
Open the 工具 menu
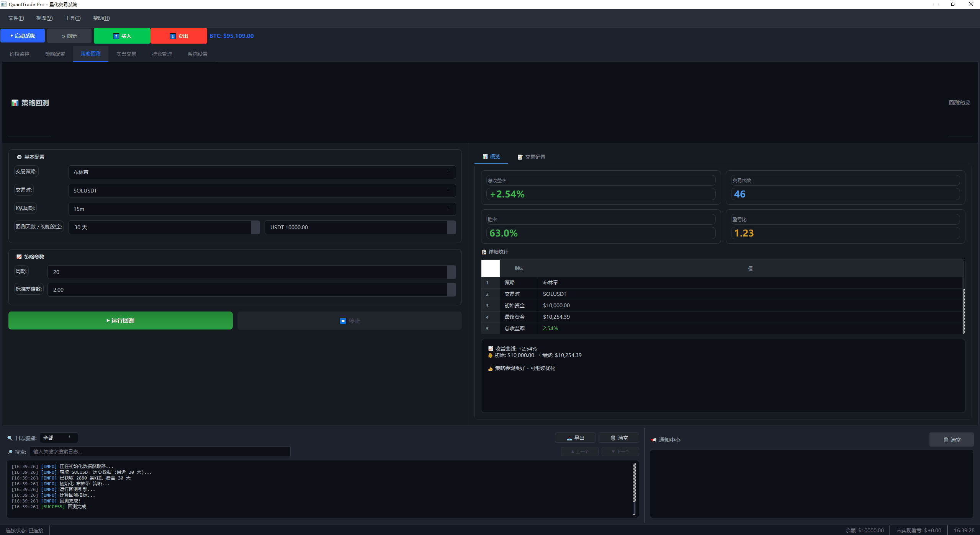point(72,18)
